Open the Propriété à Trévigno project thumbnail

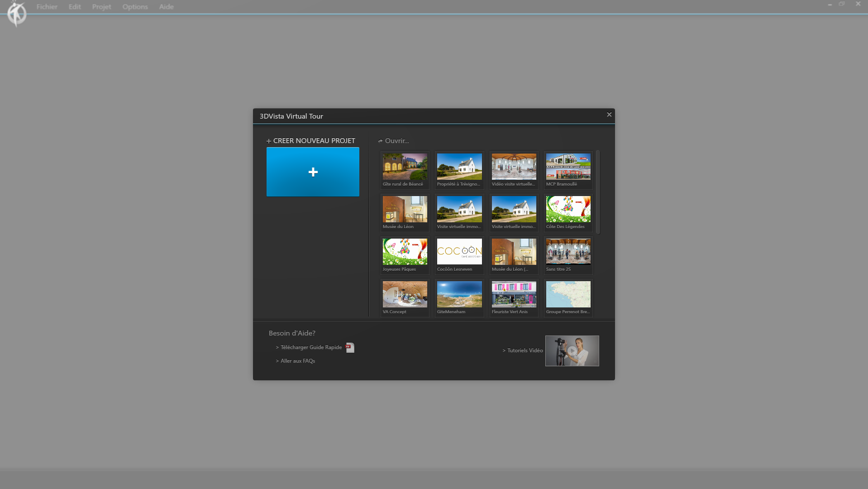459,170
